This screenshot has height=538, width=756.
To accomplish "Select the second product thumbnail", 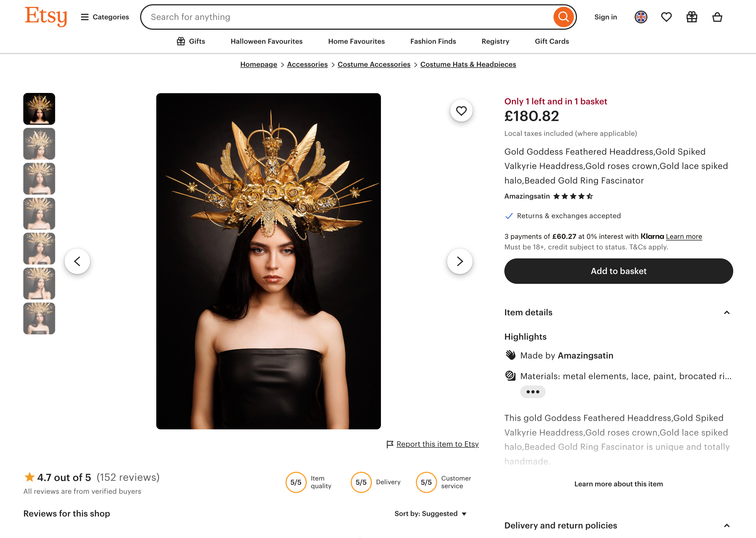I will click(x=39, y=144).
